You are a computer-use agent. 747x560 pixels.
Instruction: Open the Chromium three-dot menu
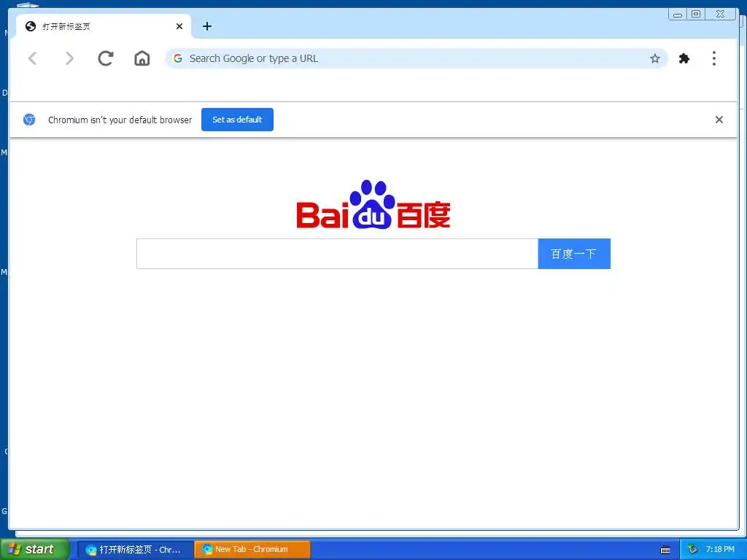pyautogui.click(x=713, y=58)
